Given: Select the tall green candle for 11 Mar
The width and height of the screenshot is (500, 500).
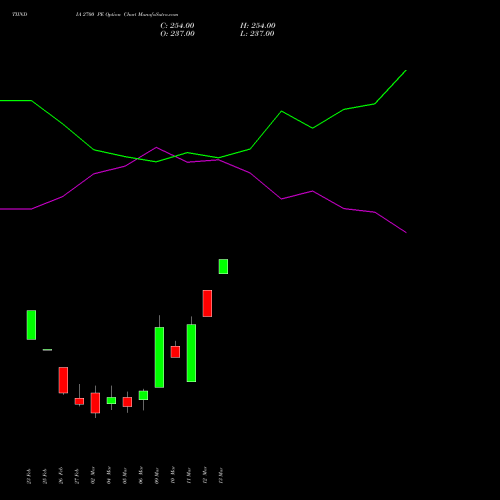Looking at the screenshot, I should pyautogui.click(x=191, y=353).
